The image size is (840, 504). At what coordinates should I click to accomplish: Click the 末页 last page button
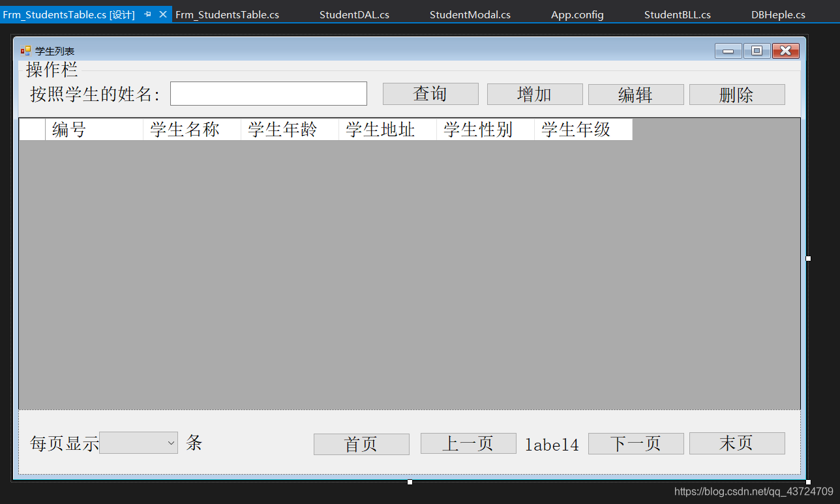(737, 443)
